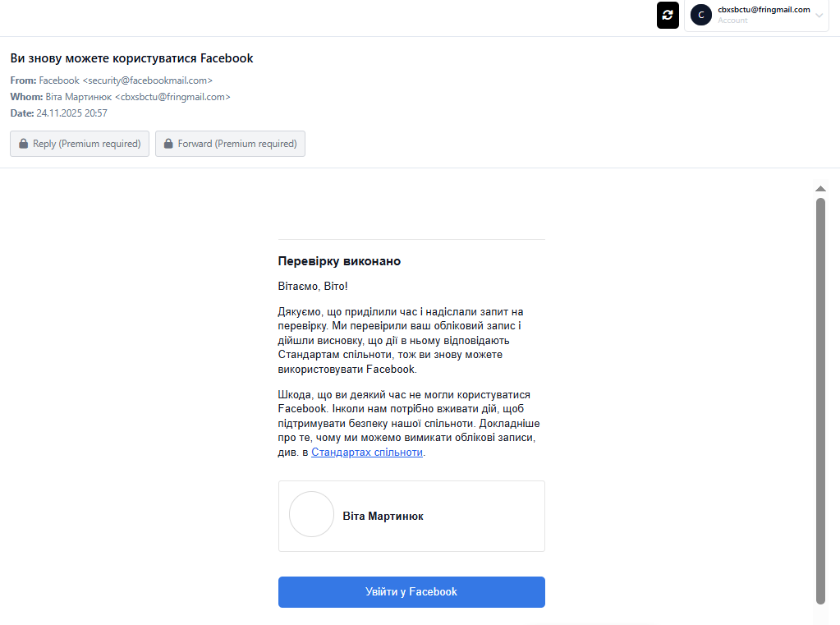Click sender address security@facebookmail.com
This screenshot has width=840, height=625.
pos(148,80)
